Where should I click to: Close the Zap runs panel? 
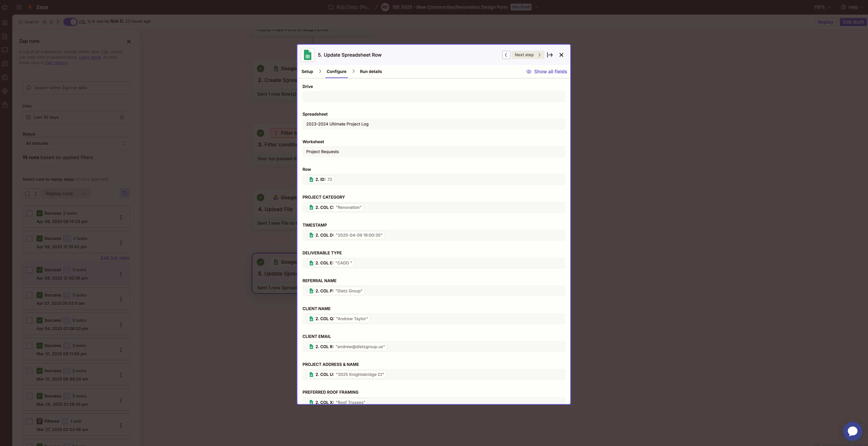(129, 42)
